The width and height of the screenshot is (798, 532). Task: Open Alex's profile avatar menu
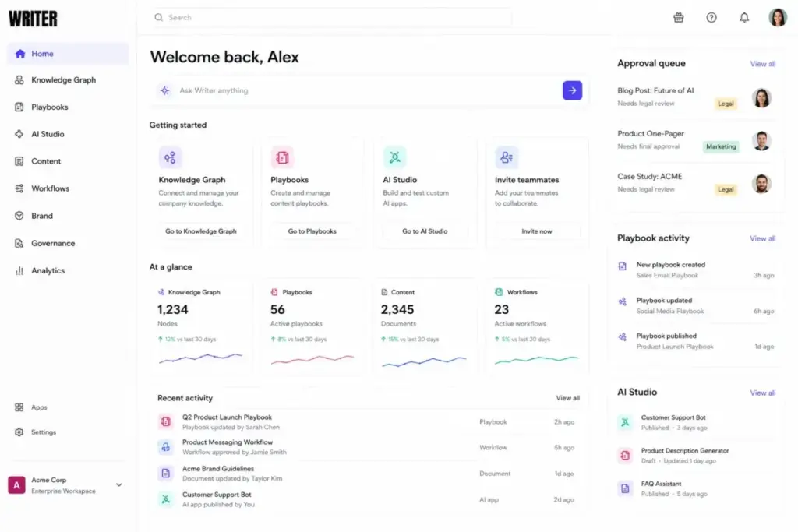pyautogui.click(x=778, y=17)
